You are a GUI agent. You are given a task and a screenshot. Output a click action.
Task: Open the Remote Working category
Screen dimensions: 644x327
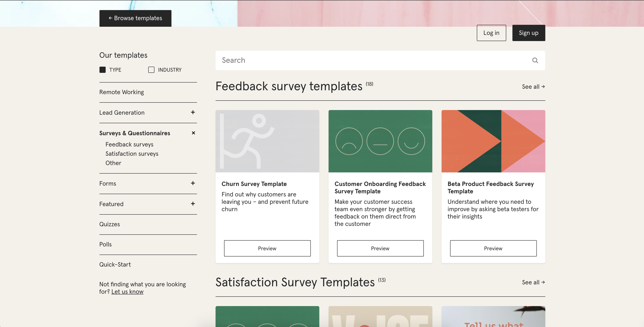click(122, 92)
